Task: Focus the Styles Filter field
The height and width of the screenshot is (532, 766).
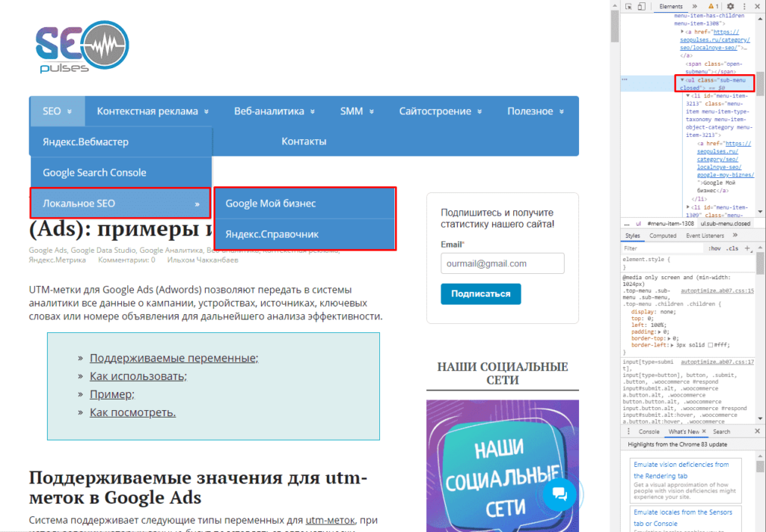Action: point(663,248)
